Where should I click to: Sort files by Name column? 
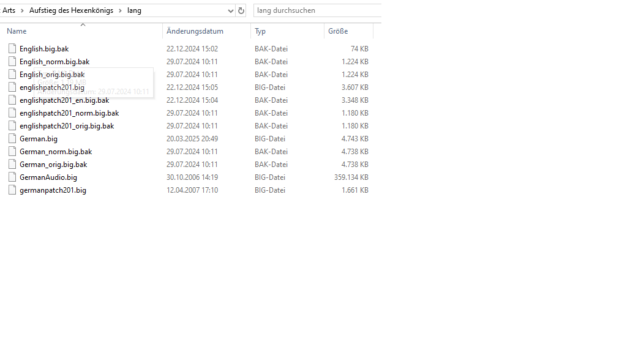[17, 31]
